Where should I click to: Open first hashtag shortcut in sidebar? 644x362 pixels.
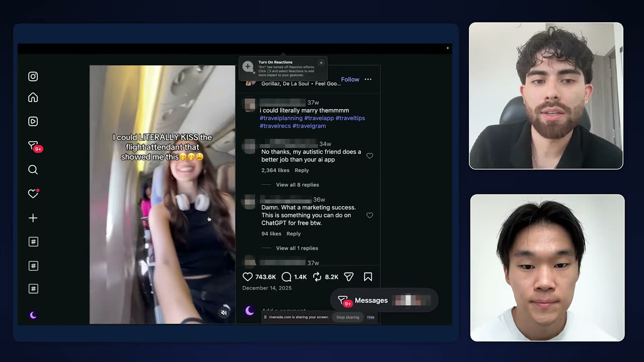[x=33, y=242]
